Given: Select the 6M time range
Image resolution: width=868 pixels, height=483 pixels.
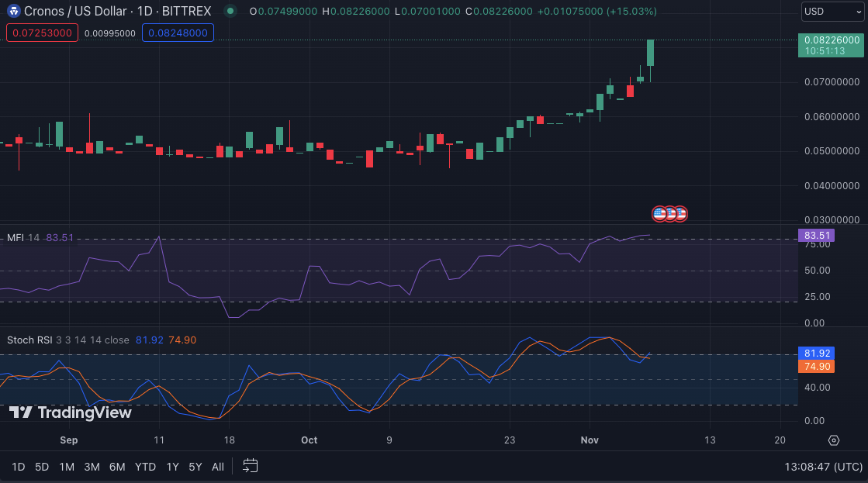Looking at the screenshot, I should coord(117,467).
